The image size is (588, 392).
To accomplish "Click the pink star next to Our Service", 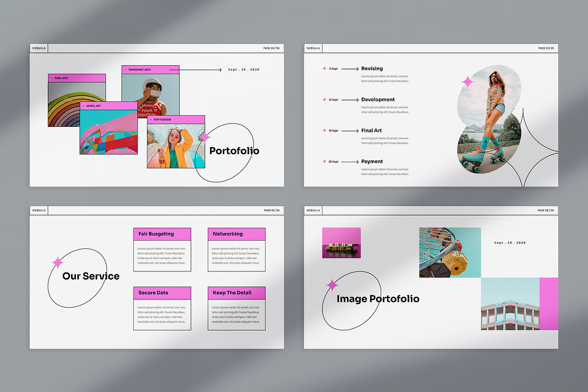I will coord(58,263).
